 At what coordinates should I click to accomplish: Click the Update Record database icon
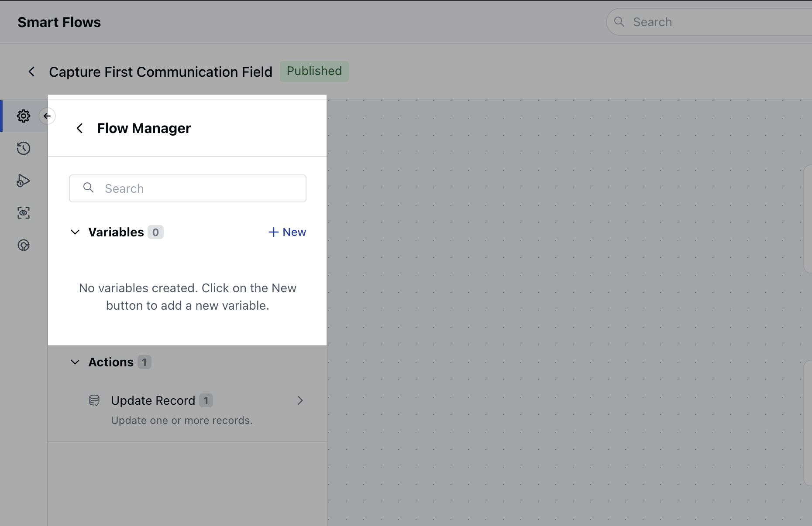point(94,400)
